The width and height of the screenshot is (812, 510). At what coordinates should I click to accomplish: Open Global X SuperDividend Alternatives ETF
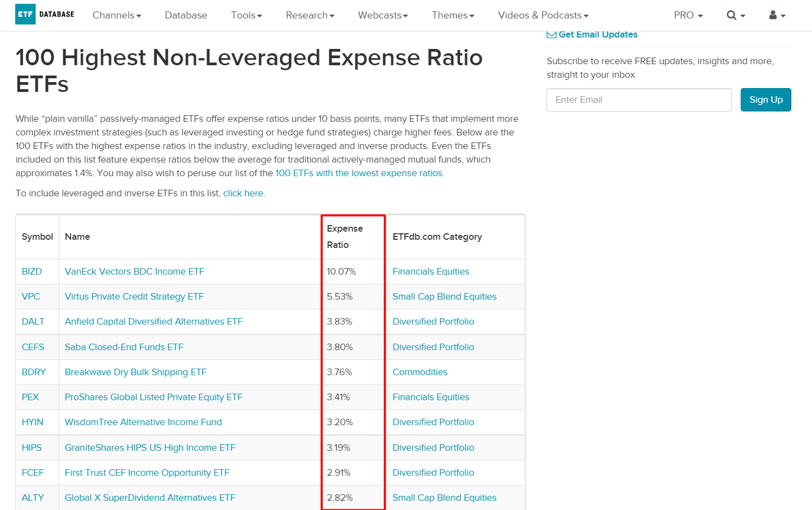[x=150, y=497]
